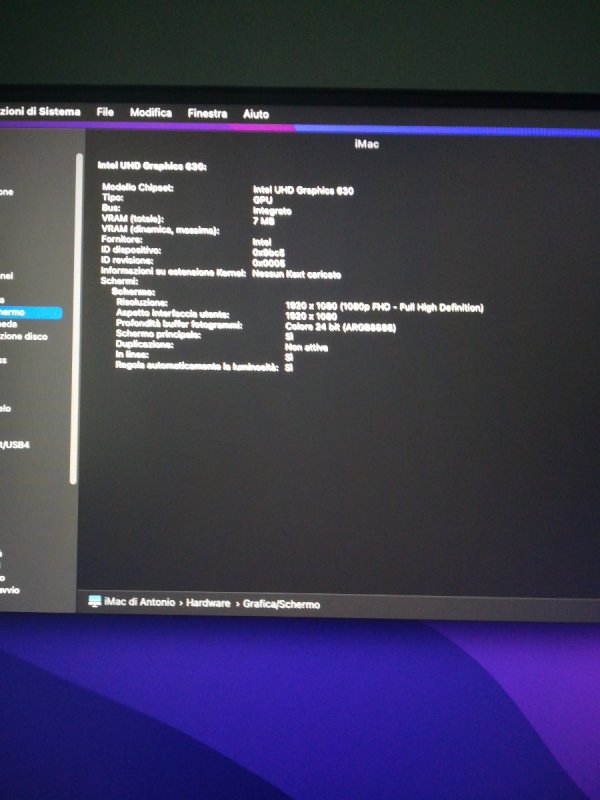Screen dimensions: 600x800
Task: Click the 'Fornitore:' label
Action: (121, 239)
